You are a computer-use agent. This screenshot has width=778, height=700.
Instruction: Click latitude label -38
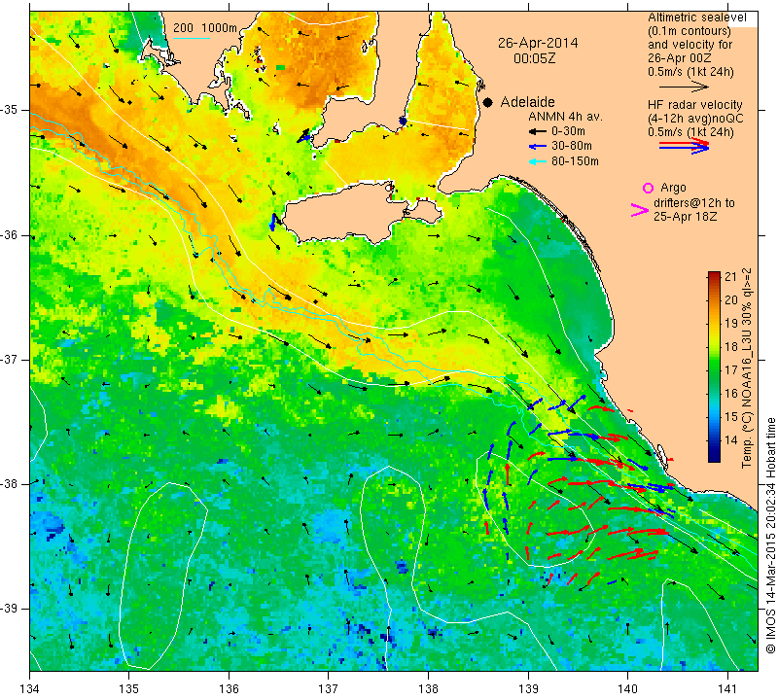[x=9, y=484]
